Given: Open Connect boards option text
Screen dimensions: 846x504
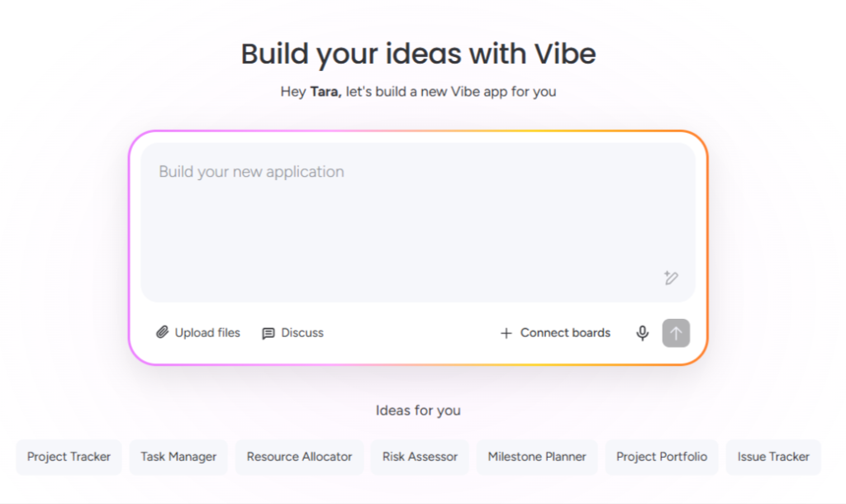Looking at the screenshot, I should click(565, 333).
